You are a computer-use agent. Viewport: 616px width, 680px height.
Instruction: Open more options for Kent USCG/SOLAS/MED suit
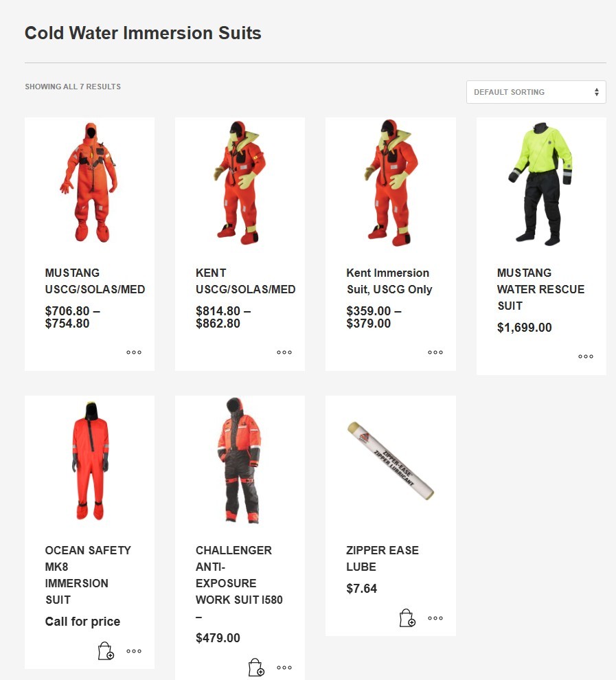click(284, 352)
